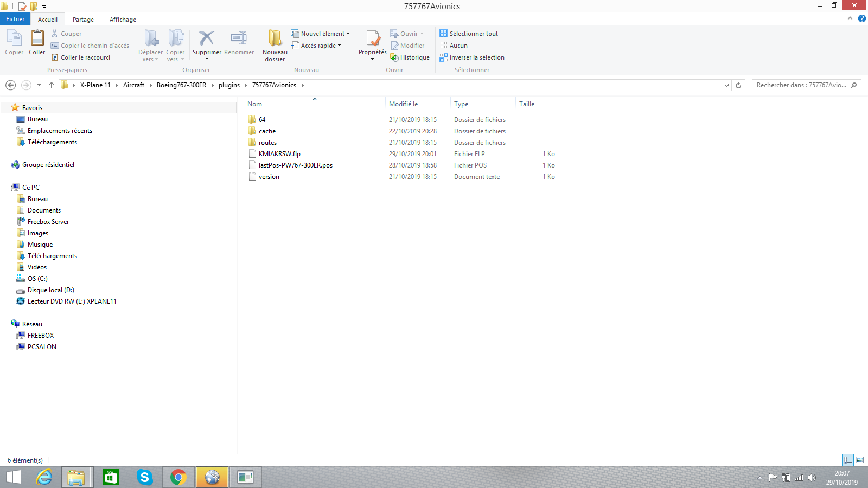The height and width of the screenshot is (488, 868).
Task: Open recent locations dropdown arrow
Action: [39, 85]
